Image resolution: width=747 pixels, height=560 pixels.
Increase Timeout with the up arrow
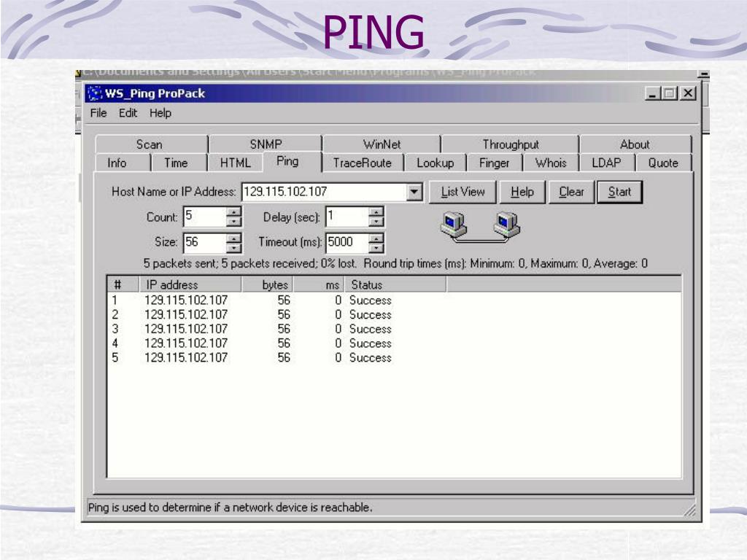click(x=376, y=238)
